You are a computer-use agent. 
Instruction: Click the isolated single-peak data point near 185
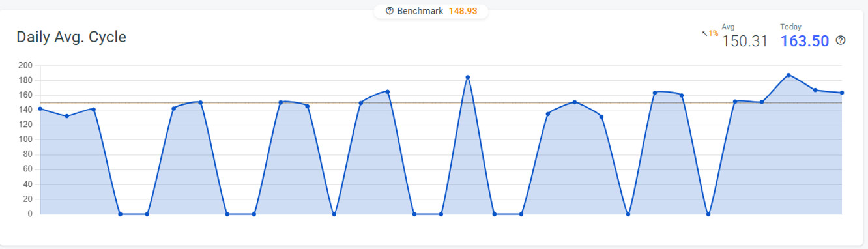[468, 77]
